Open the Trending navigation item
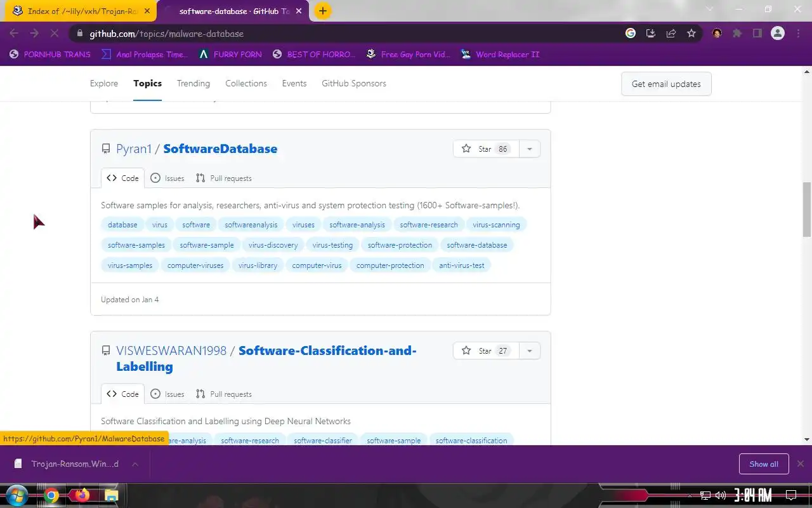 (193, 83)
